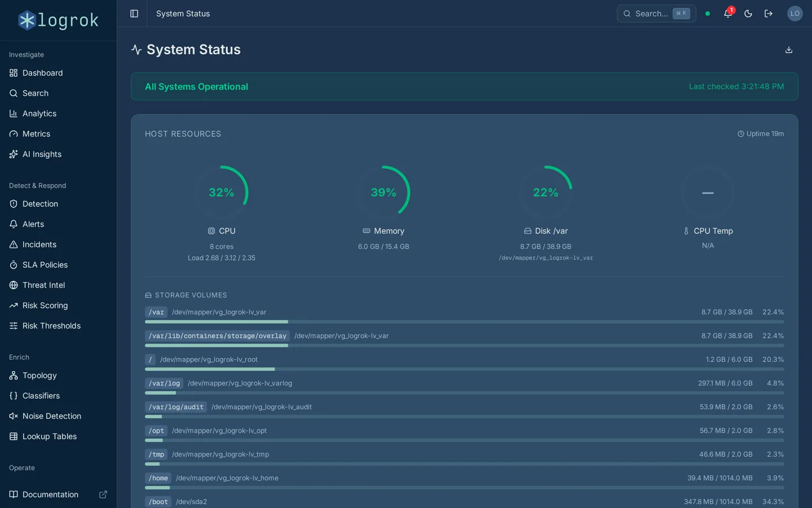The image size is (812, 508).
Task: Click the Threat Intel globe icon
Action: tap(14, 285)
